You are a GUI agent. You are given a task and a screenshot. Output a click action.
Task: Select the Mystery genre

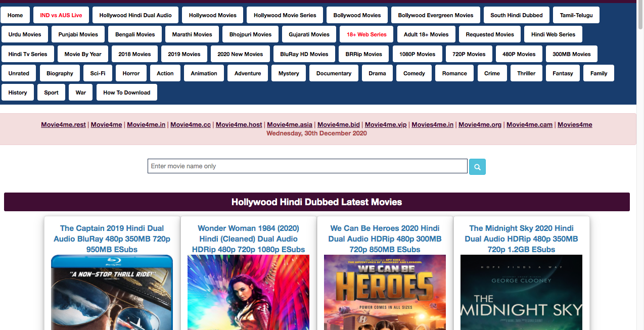click(289, 73)
